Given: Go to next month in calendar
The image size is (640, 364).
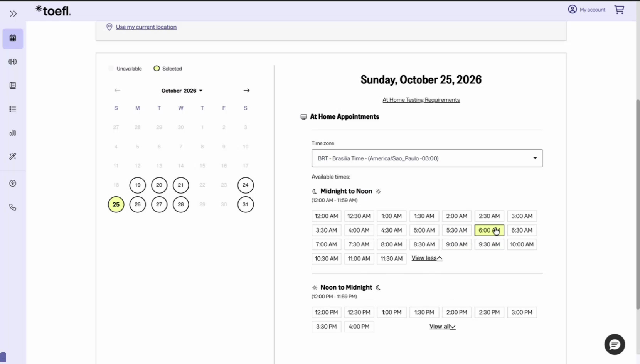Looking at the screenshot, I should (x=246, y=90).
